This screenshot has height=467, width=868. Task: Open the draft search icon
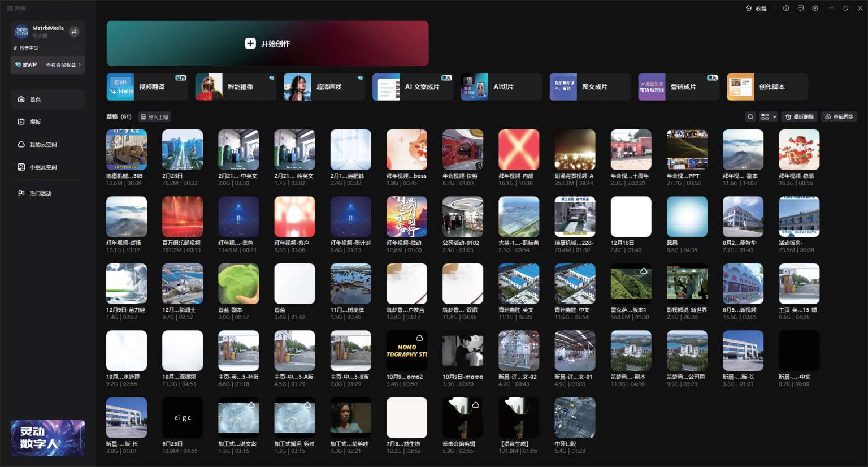[750, 117]
